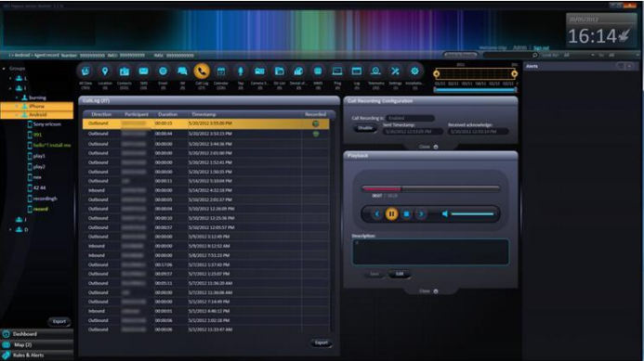The width and height of the screenshot is (644, 361).
Task: Open the Log window icon
Action: (x=357, y=71)
